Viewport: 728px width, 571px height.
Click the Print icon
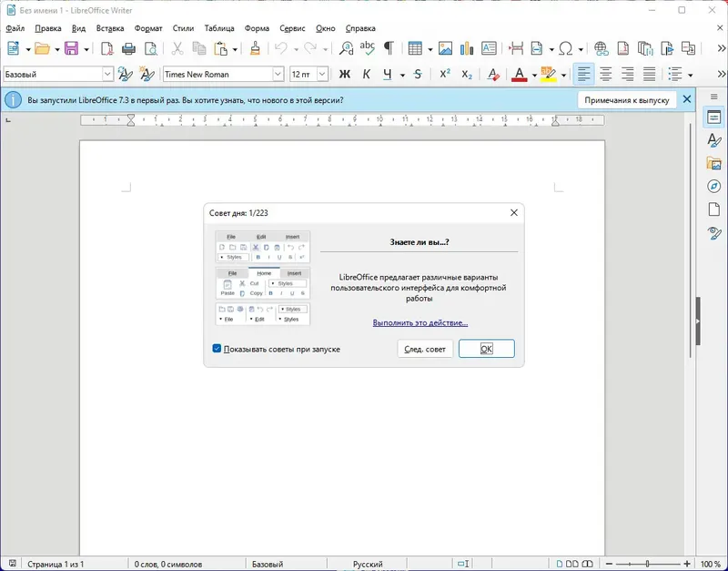pos(128,48)
